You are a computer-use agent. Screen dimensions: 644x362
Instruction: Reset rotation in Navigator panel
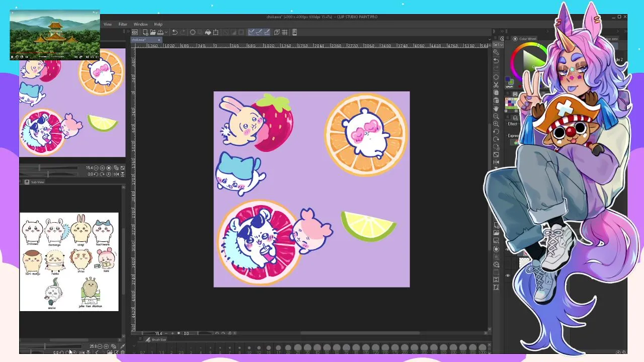point(109,174)
